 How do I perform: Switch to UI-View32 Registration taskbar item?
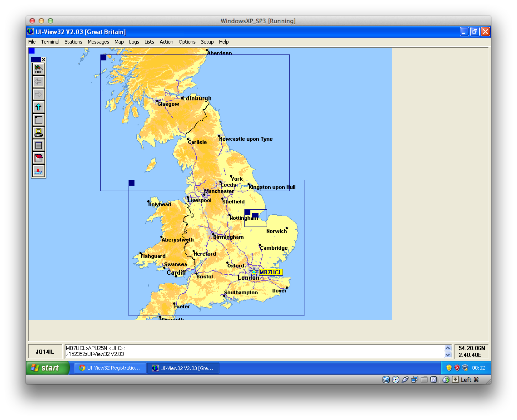coord(110,368)
